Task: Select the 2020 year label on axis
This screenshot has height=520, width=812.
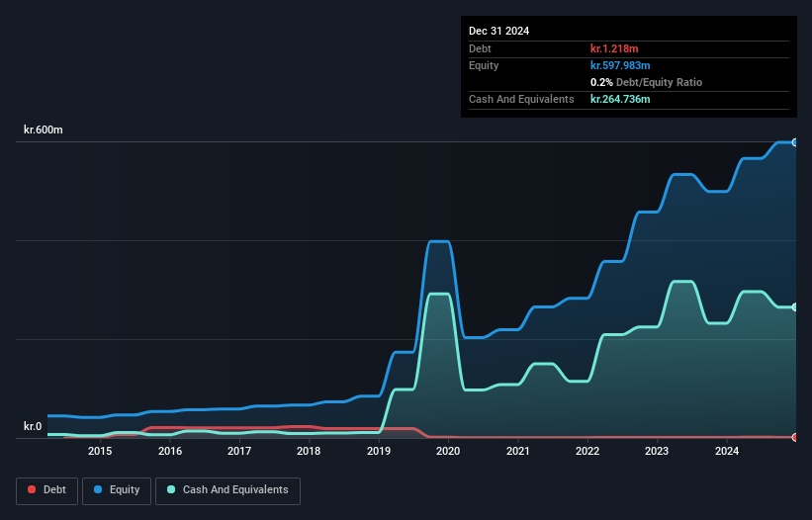Action: [x=448, y=452]
